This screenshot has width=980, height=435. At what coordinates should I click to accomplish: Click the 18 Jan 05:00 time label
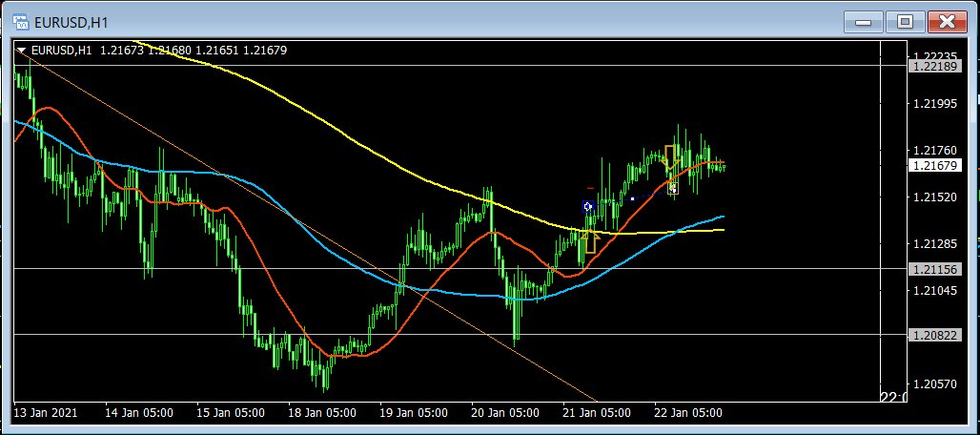coord(322,413)
